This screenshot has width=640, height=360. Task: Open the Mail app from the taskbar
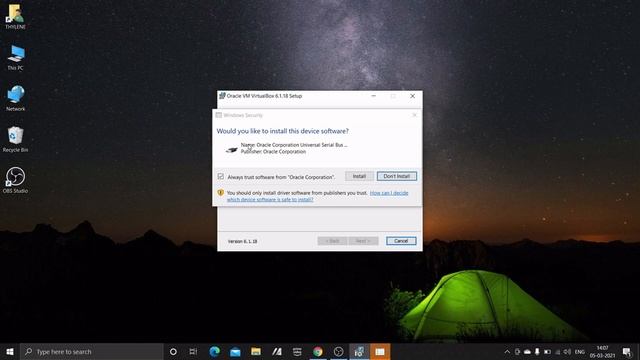click(x=235, y=351)
